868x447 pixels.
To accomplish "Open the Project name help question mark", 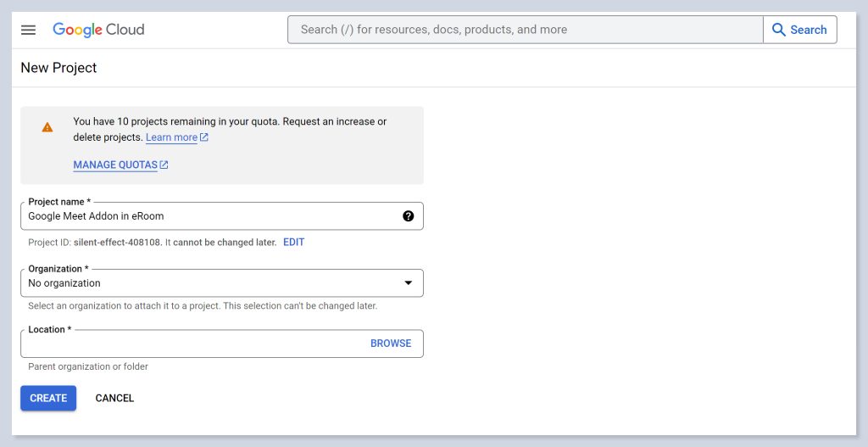I will coord(408,216).
